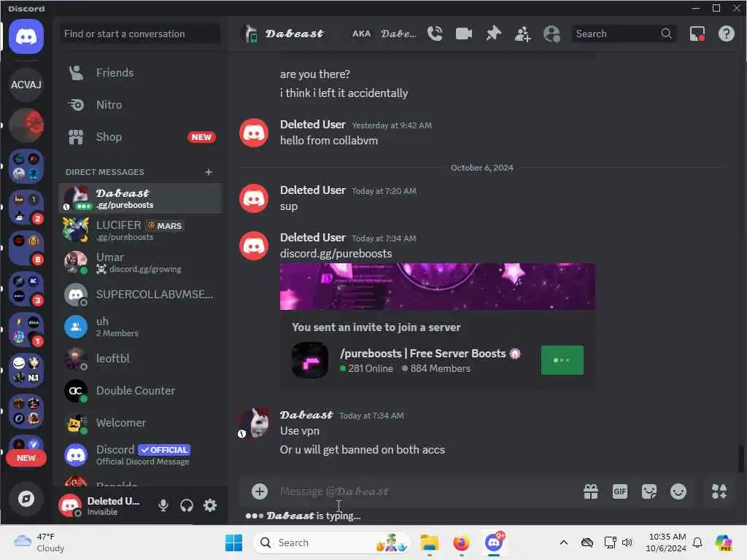Open the Discord Official messages
Screen dimensions: 747x560
[140, 455]
